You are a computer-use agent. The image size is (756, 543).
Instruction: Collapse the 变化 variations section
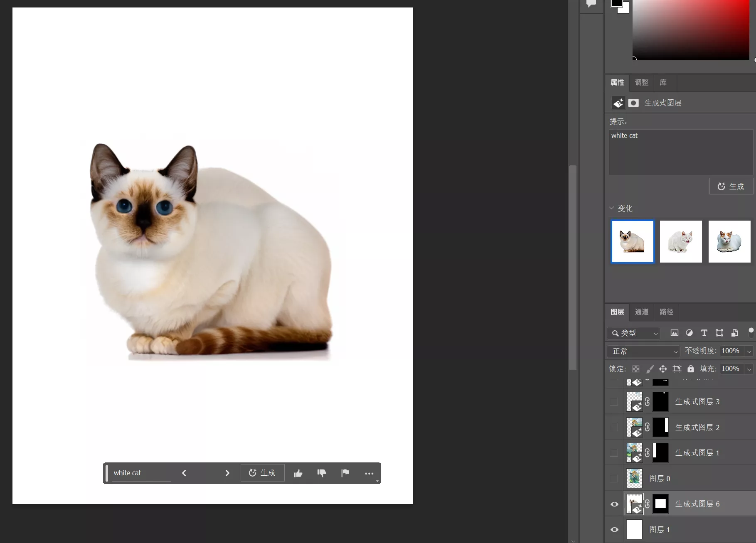(611, 208)
